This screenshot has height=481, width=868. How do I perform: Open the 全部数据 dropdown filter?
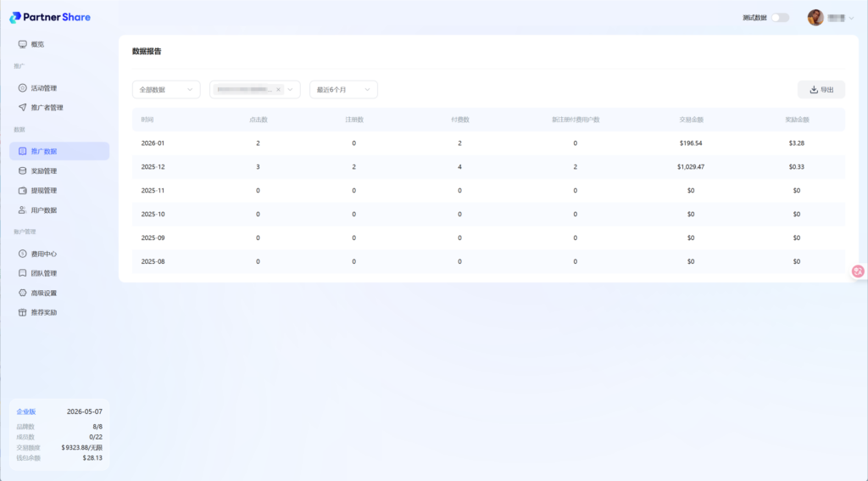pyautogui.click(x=166, y=89)
